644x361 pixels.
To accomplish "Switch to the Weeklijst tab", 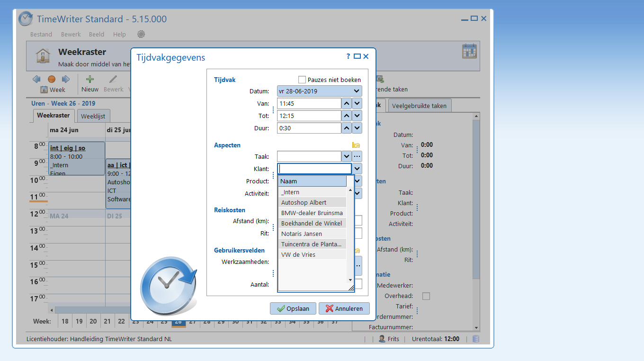I will click(94, 116).
